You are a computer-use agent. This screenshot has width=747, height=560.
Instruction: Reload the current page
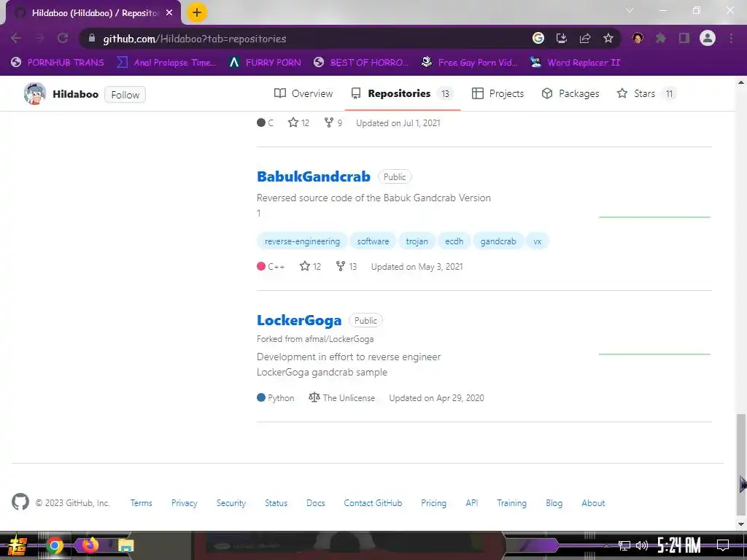63,38
